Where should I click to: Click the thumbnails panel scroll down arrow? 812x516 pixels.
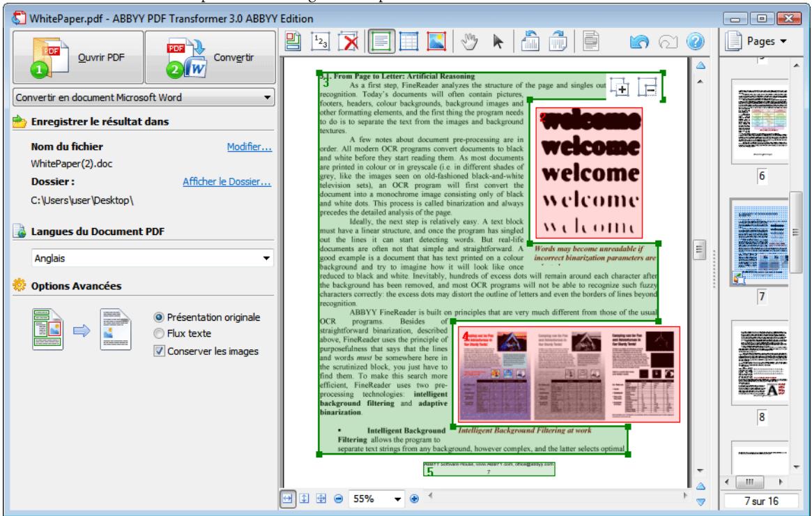[796, 467]
